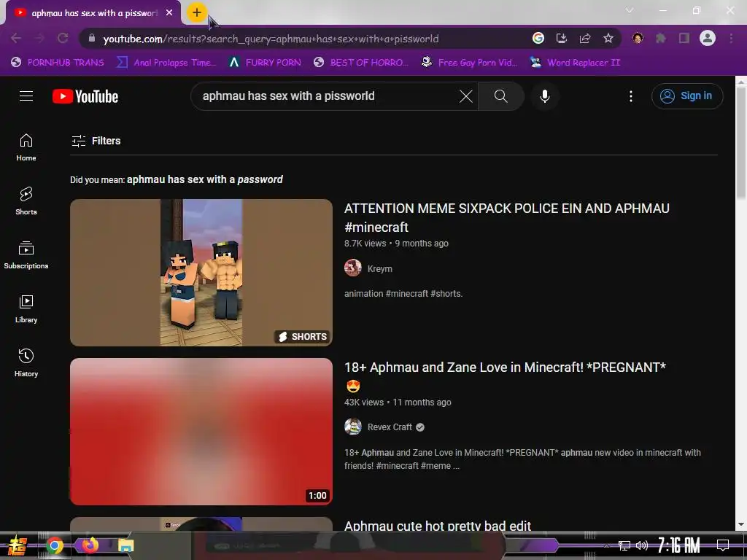Bookmark this page with the star icon
The height and width of the screenshot is (560, 747).
point(608,38)
